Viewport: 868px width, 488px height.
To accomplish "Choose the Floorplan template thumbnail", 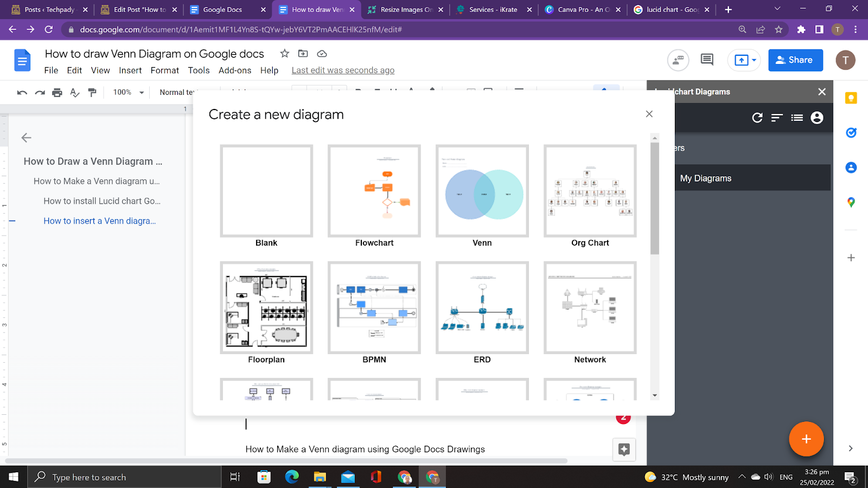I will point(266,307).
